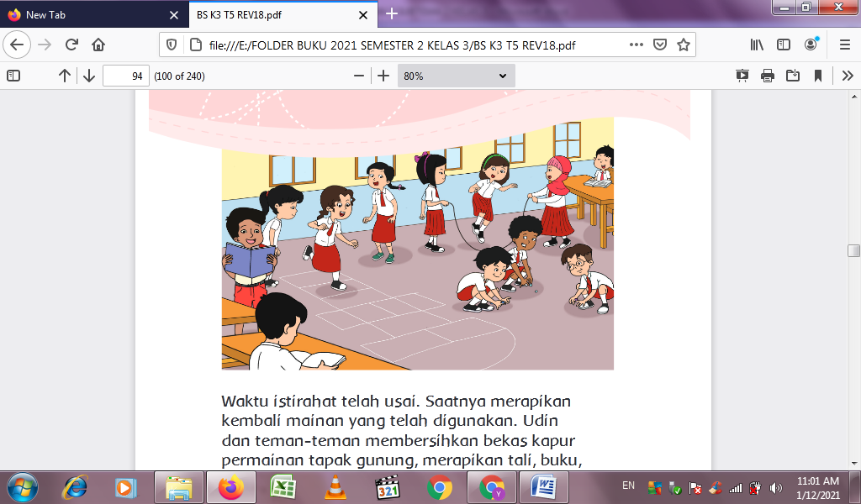861x504 pixels.
Task: Click the page number field showing 94
Action: click(x=126, y=76)
